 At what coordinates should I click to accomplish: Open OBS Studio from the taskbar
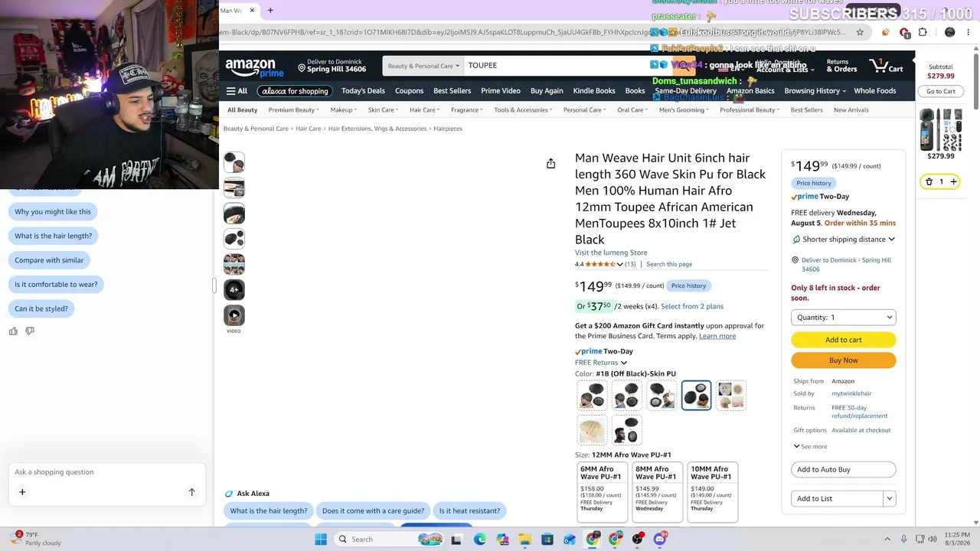point(638,540)
